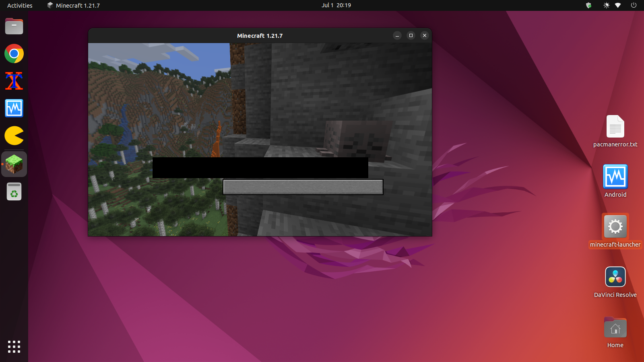Image resolution: width=644 pixels, height=362 pixels.
Task: Minimize the Minecraft 1.21.7 window
Action: [397, 35]
